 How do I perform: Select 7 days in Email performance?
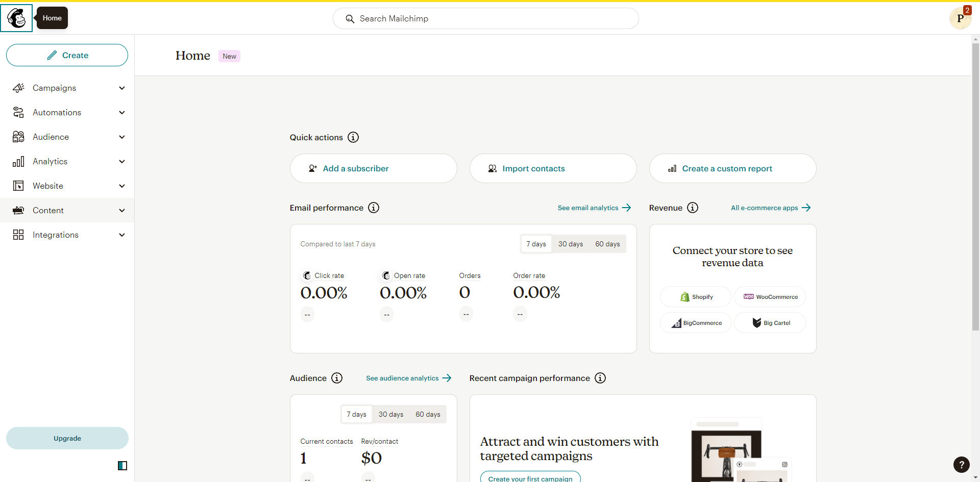[x=536, y=244]
